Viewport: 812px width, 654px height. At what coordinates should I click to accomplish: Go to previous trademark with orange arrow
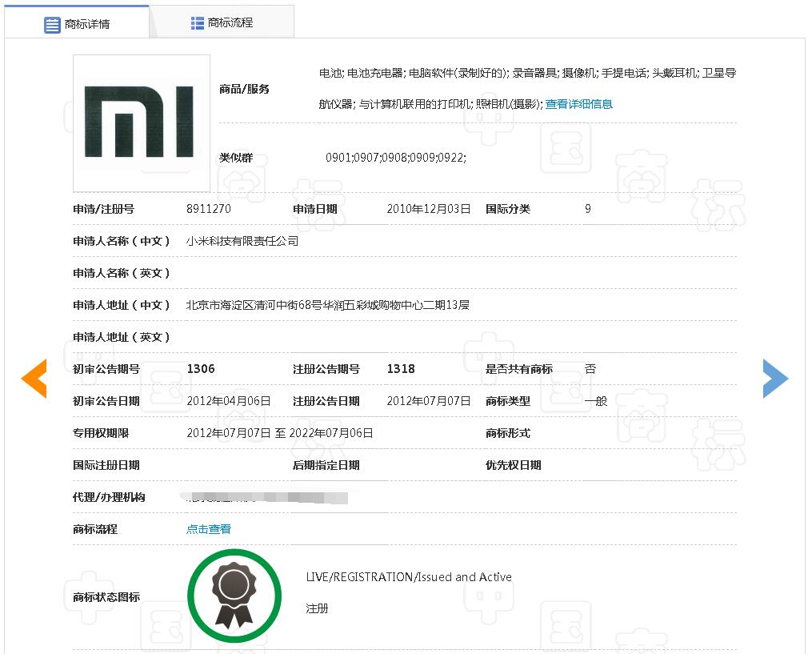pyautogui.click(x=34, y=379)
